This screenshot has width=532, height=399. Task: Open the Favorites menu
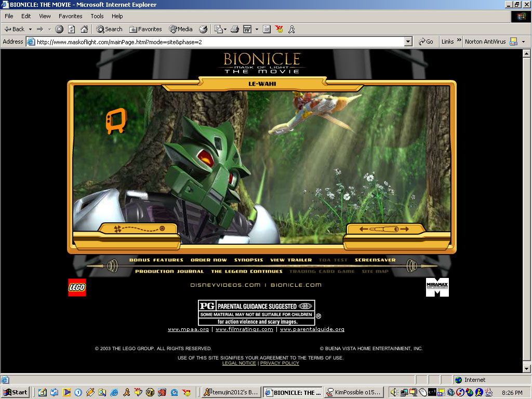[70, 16]
